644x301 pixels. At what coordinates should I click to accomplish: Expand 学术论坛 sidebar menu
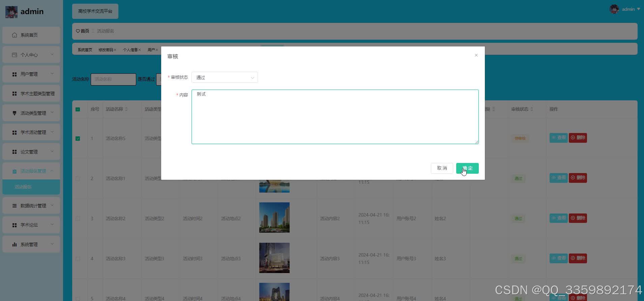(31, 225)
